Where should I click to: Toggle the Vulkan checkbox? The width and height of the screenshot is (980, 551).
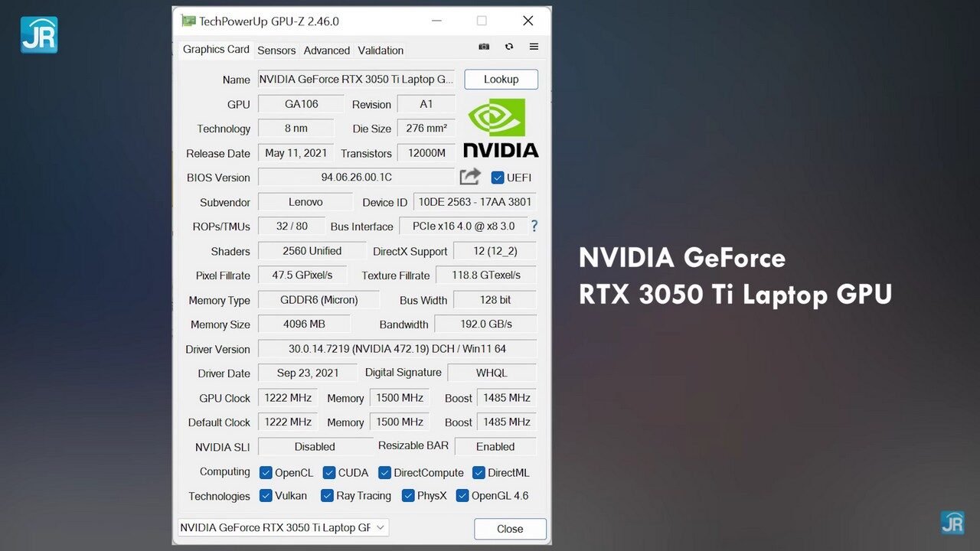click(x=266, y=495)
